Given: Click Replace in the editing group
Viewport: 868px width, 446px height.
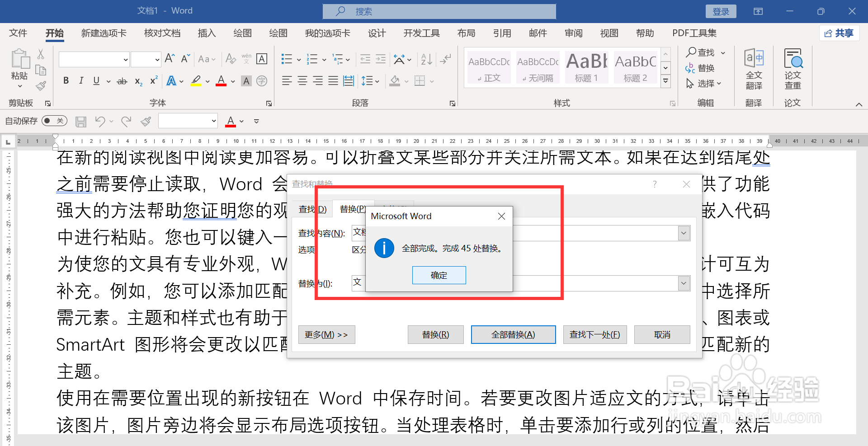Looking at the screenshot, I should 700,68.
